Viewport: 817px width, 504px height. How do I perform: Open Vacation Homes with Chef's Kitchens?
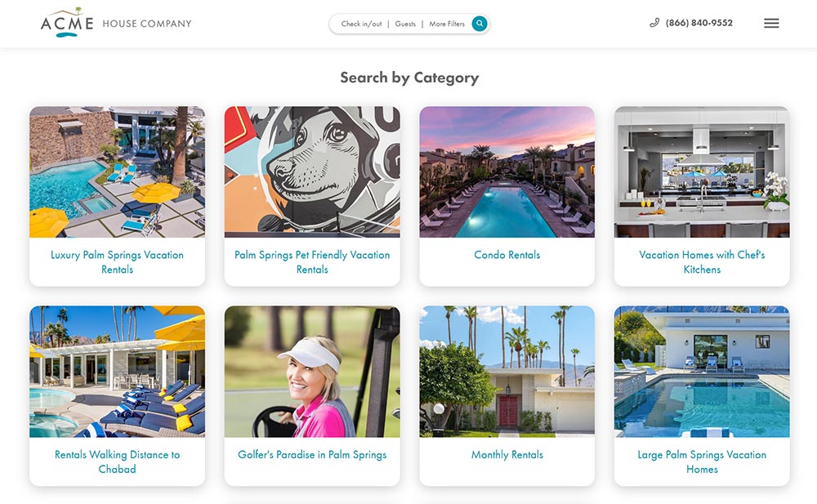coord(702,261)
